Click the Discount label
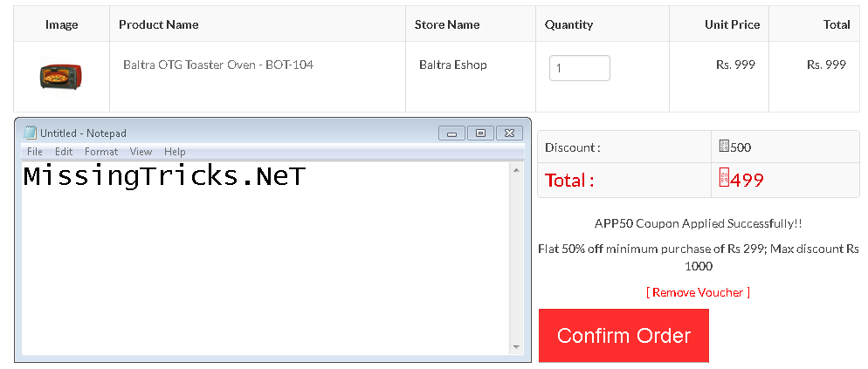Image resolution: width=868 pixels, height=369 pixels. (x=572, y=147)
